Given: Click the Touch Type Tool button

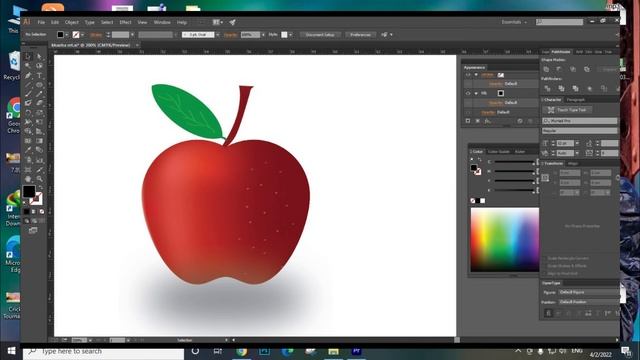Looking at the screenshot, I should point(567,110).
